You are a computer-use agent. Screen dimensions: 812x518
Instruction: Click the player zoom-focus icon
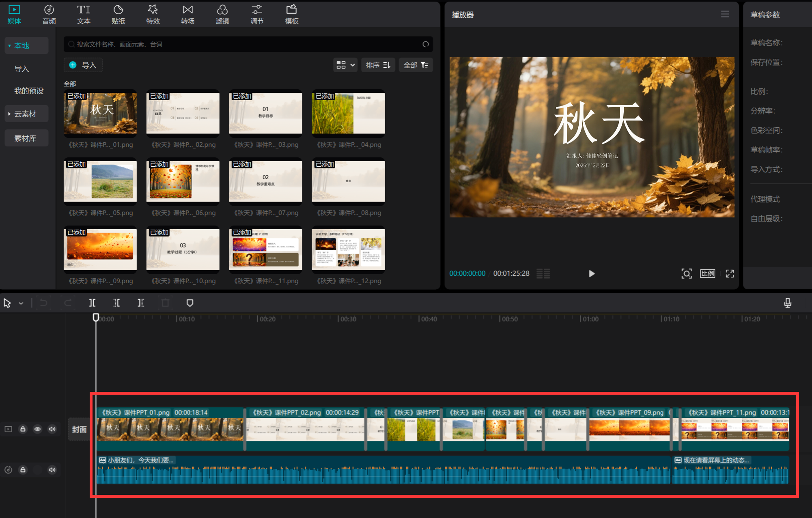pos(686,273)
